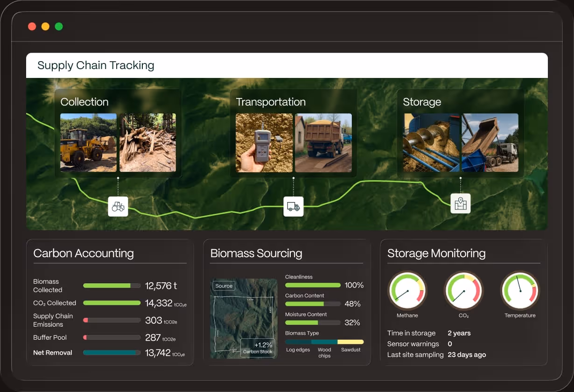Click the Net Removal teal bar
This screenshot has width=574, height=392.
tap(112, 353)
